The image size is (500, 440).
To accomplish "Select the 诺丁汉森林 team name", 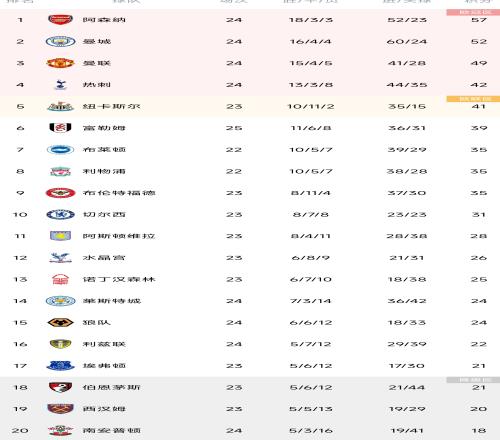I will pos(119,279).
